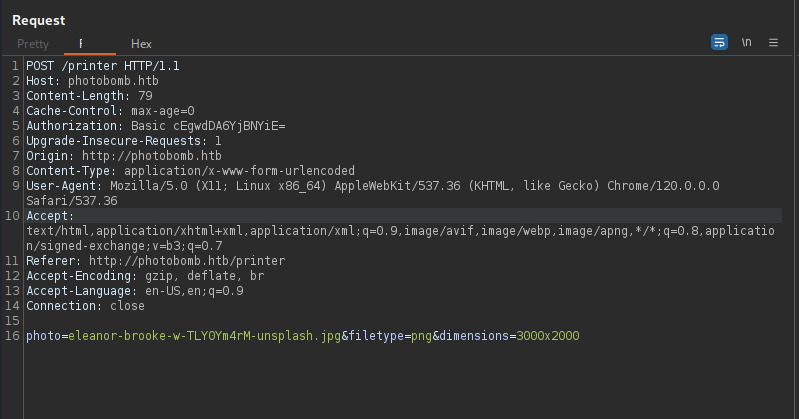Click the Content-Length value 79
This screenshot has width=799, height=419.
145,96
